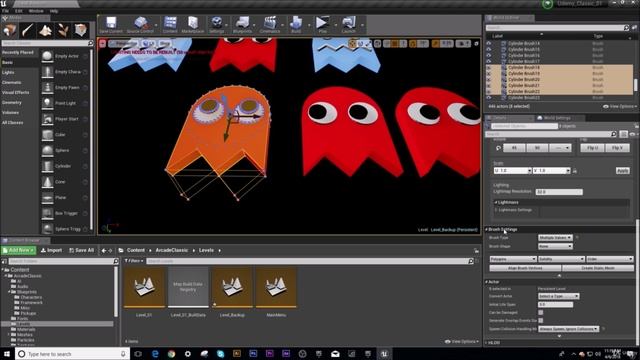Add an Empty Actor from the Modes list
The image size is (640, 360).
coord(65,56)
